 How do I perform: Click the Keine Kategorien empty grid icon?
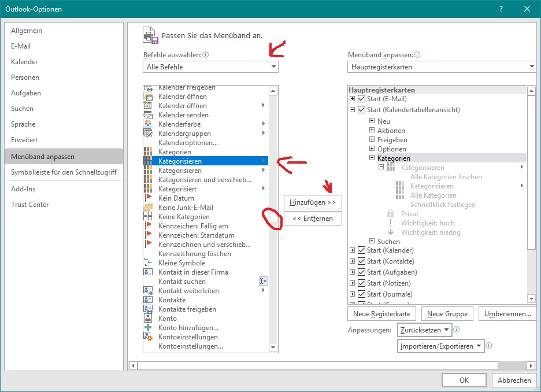click(x=147, y=217)
